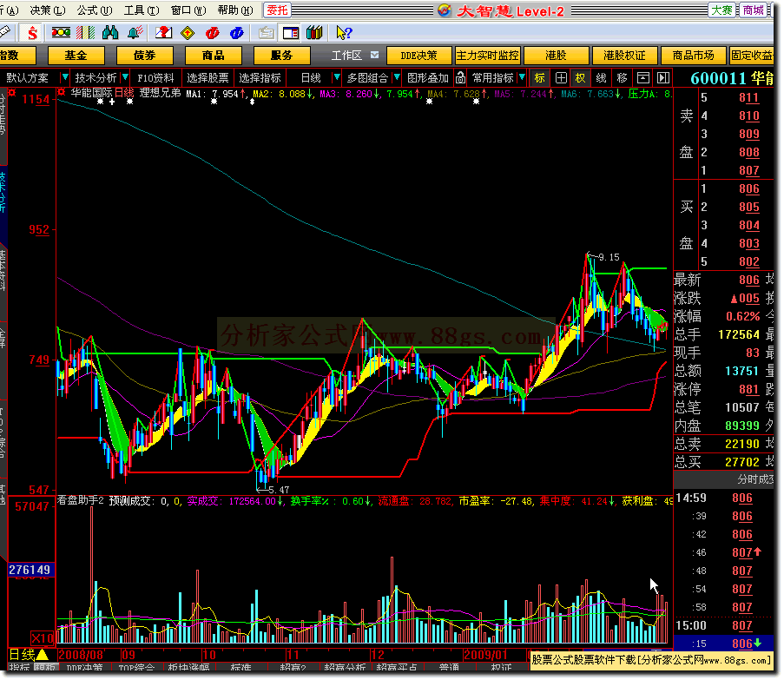Click the skip-to-end arrow icon

click(x=663, y=78)
